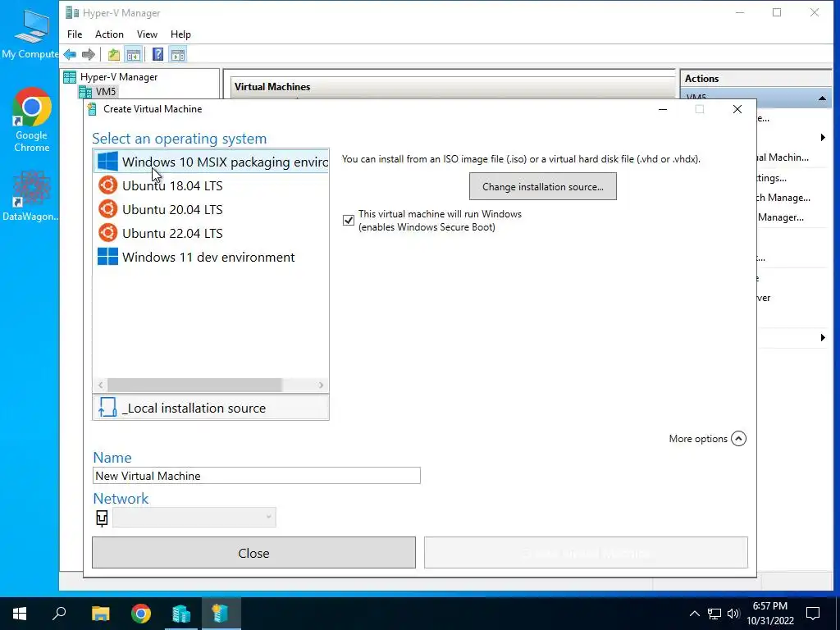This screenshot has height=630, width=840.
Task: Open My Computer desktop icon
Action: coord(30,33)
